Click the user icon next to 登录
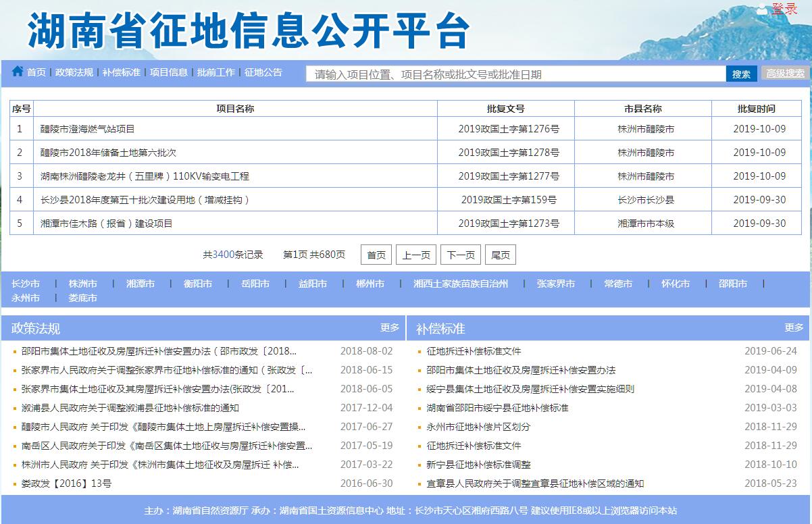Image resolution: width=812 pixels, height=524 pixels. [x=762, y=9]
